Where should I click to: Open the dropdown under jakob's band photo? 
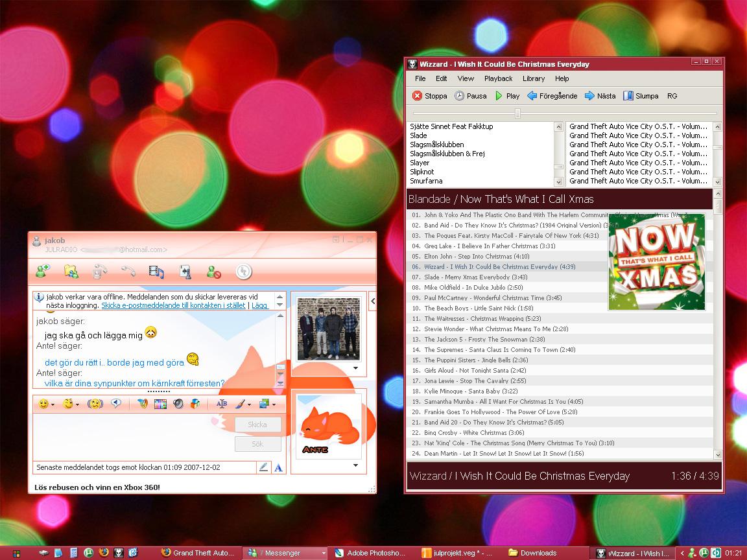pyautogui.click(x=355, y=368)
